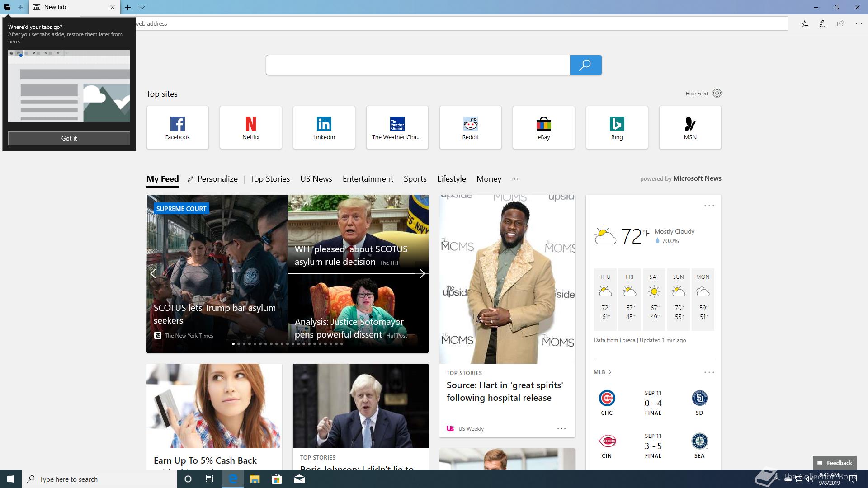
Task: Open Settings and more ellipsis menu
Action: (x=859, y=23)
